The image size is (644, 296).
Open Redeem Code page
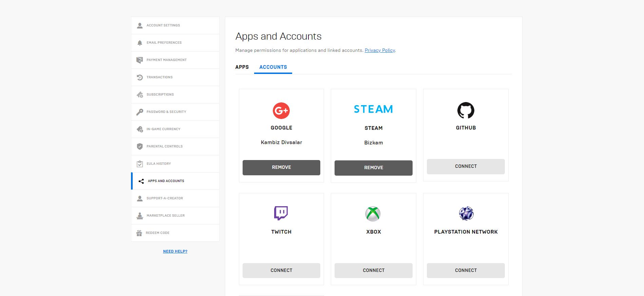pyautogui.click(x=175, y=233)
